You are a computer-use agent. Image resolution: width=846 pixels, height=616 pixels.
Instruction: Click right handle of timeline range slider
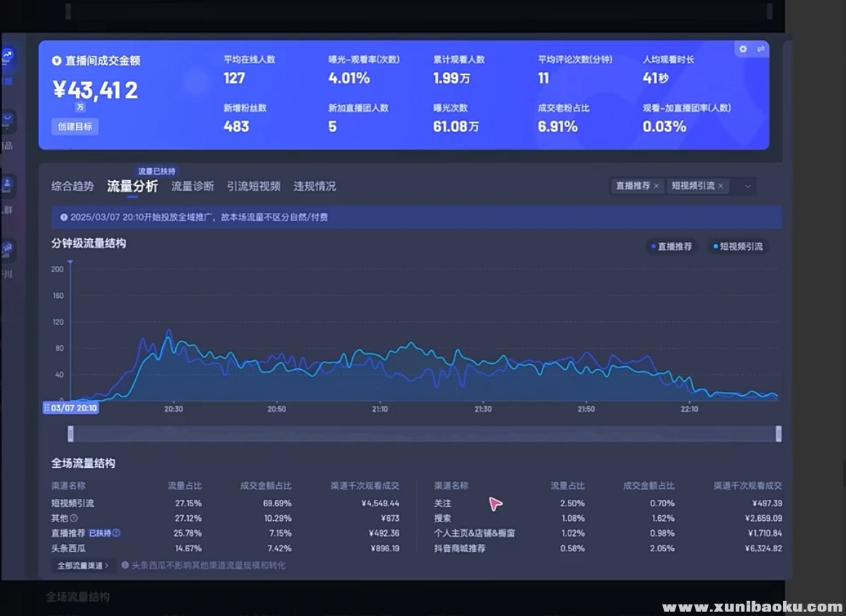(x=778, y=434)
